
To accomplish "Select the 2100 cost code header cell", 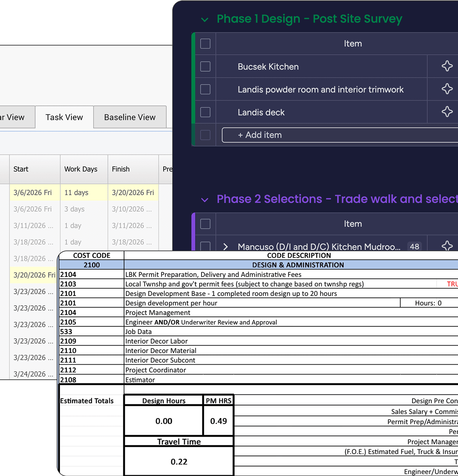I will click(x=92, y=265).
